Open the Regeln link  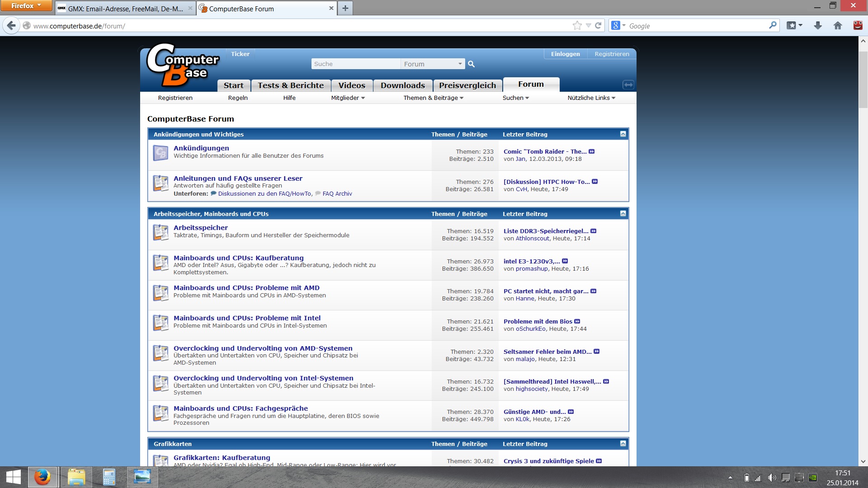pyautogui.click(x=238, y=98)
